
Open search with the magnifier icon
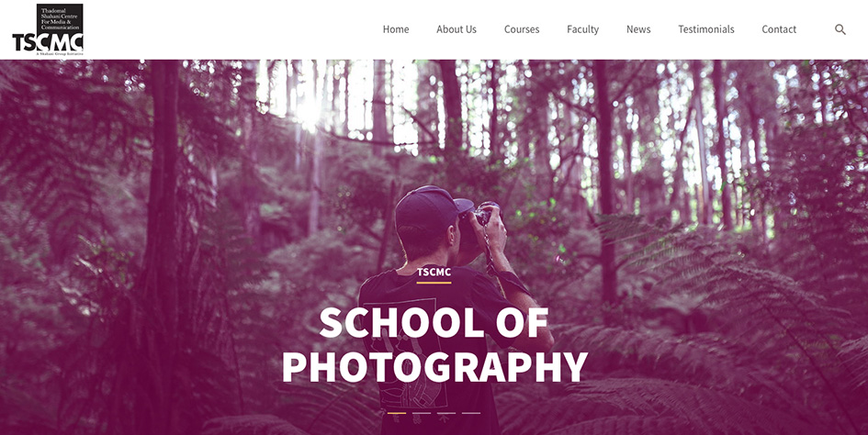pyautogui.click(x=840, y=30)
